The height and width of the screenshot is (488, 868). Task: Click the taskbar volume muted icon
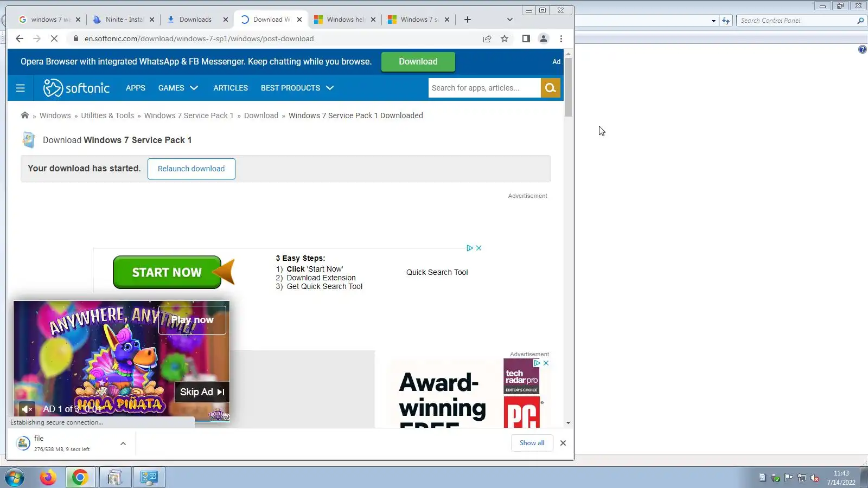pos(815,478)
